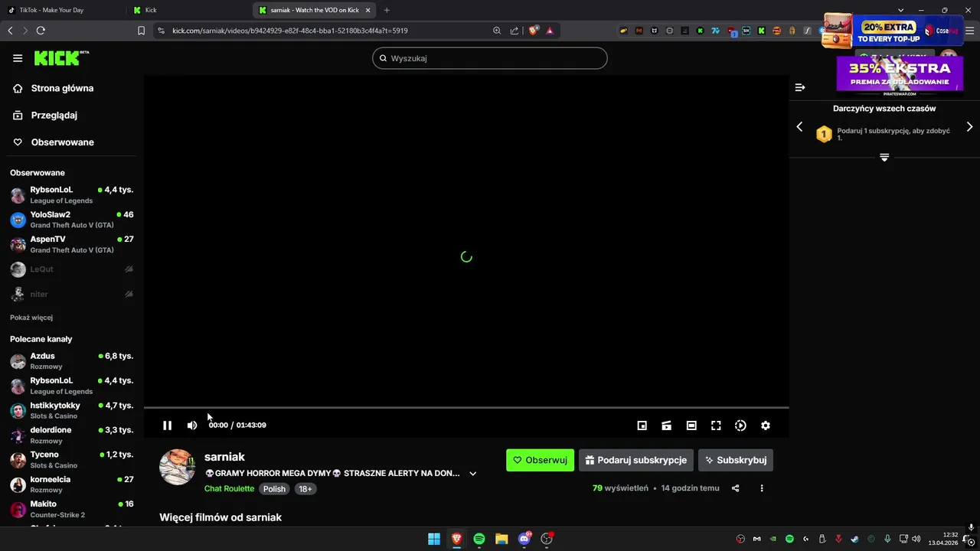Viewport: 980px width, 551px height.
Task: Open the offline niter channel
Action: click(x=72, y=294)
